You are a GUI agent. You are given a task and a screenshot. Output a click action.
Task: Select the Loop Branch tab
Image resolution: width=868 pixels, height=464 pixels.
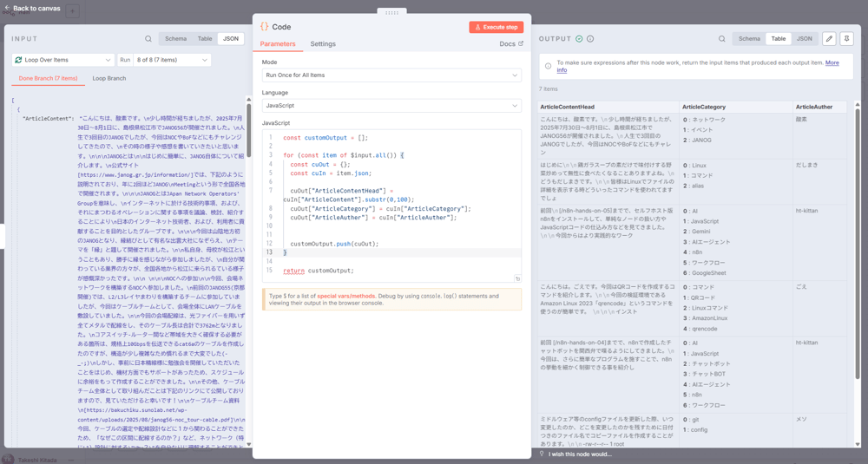tap(109, 79)
